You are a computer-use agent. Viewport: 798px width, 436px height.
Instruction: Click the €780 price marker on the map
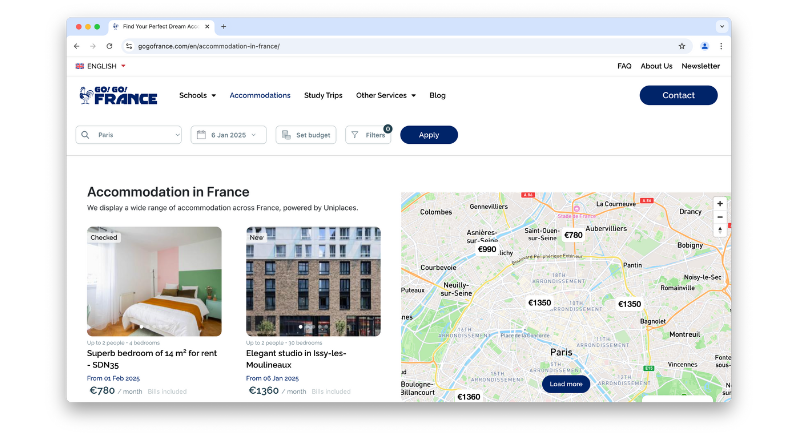pos(573,236)
